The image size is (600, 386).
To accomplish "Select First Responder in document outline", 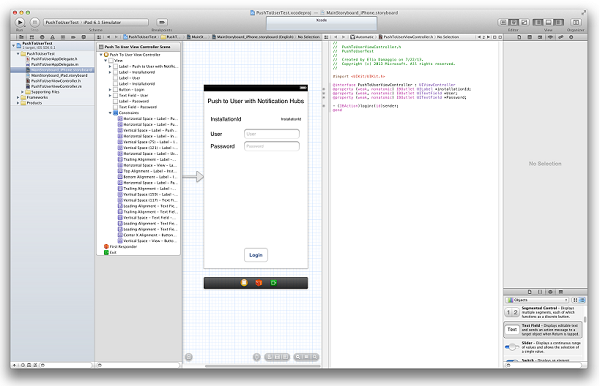I will pyautogui.click(x=120, y=247).
